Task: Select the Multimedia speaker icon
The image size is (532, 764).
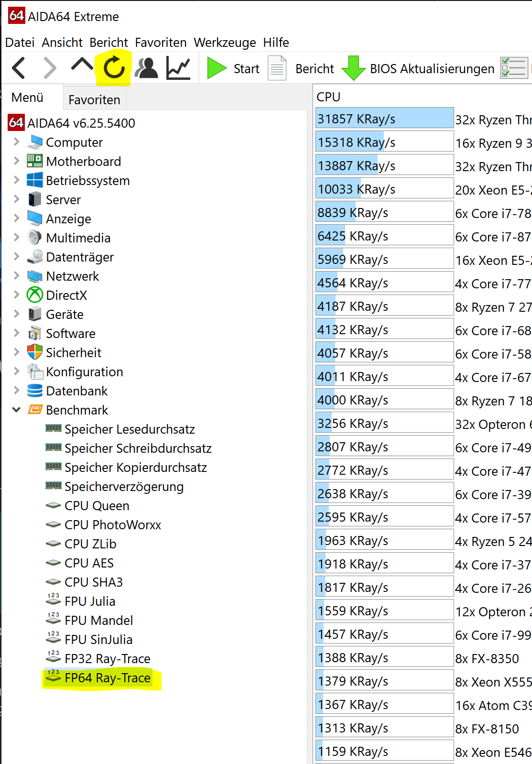Action: point(35,238)
